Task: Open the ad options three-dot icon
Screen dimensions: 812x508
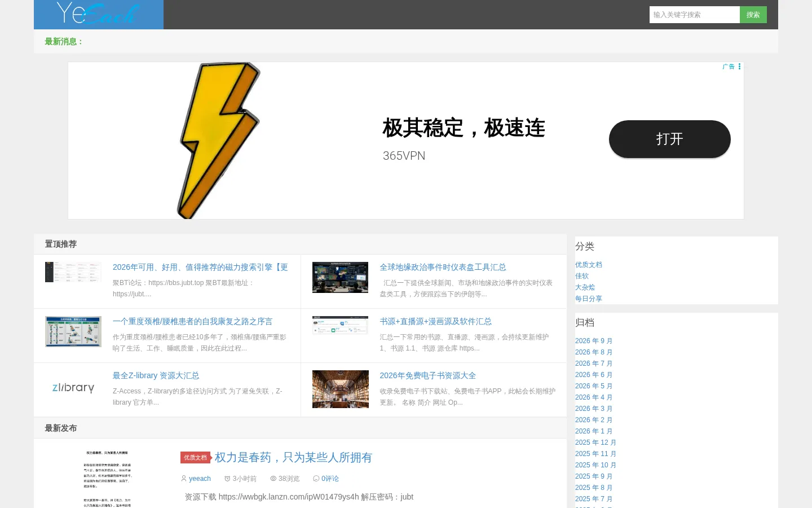Action: 739,67
